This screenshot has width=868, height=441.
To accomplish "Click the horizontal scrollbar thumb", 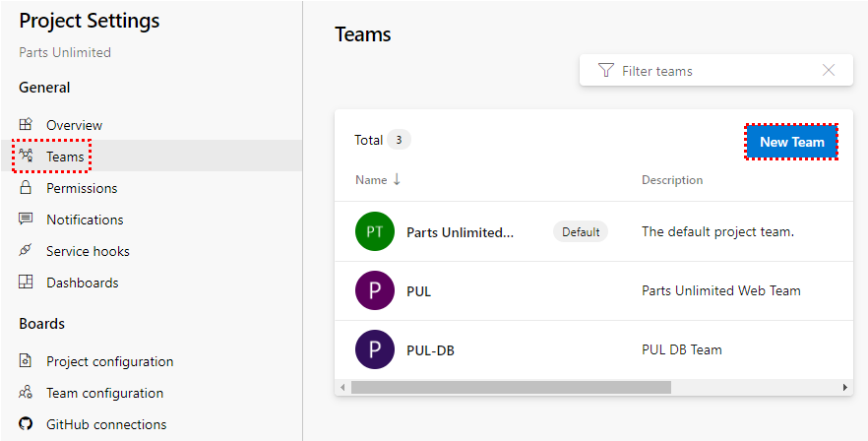I will click(511, 387).
